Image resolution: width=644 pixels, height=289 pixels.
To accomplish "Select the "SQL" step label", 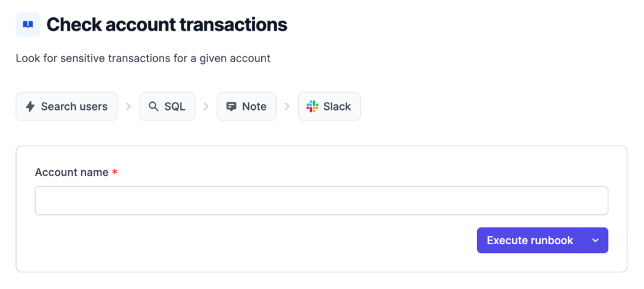I will (x=175, y=106).
